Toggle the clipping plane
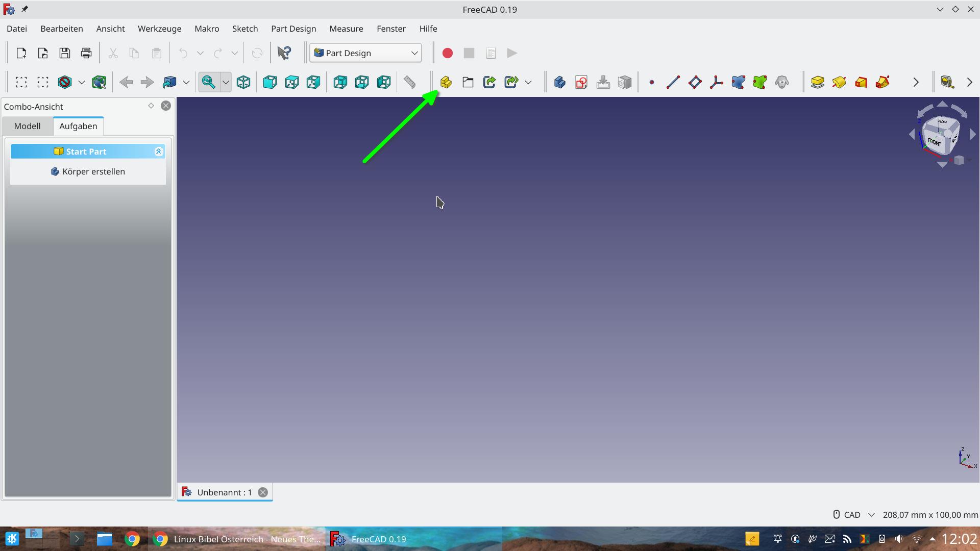980x551 pixels. tap(64, 82)
